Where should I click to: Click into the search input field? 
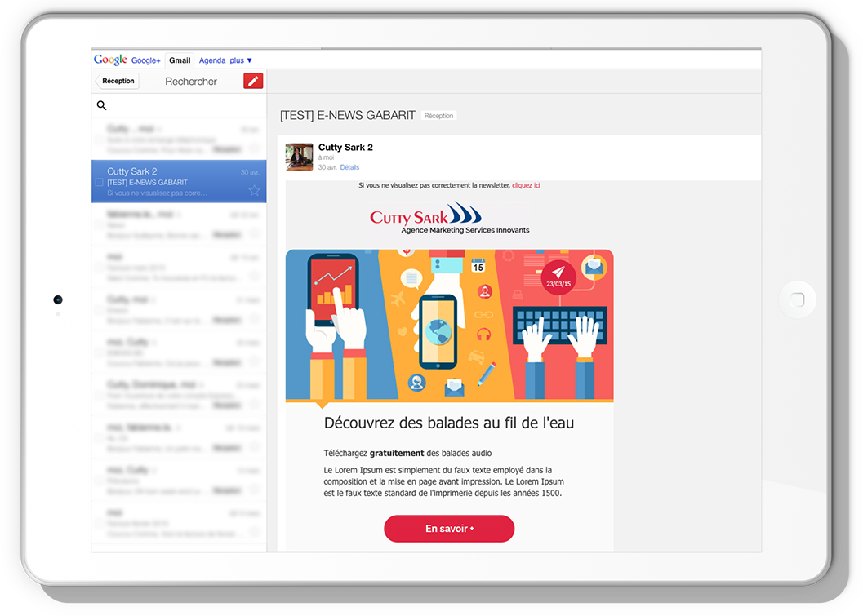(x=179, y=105)
